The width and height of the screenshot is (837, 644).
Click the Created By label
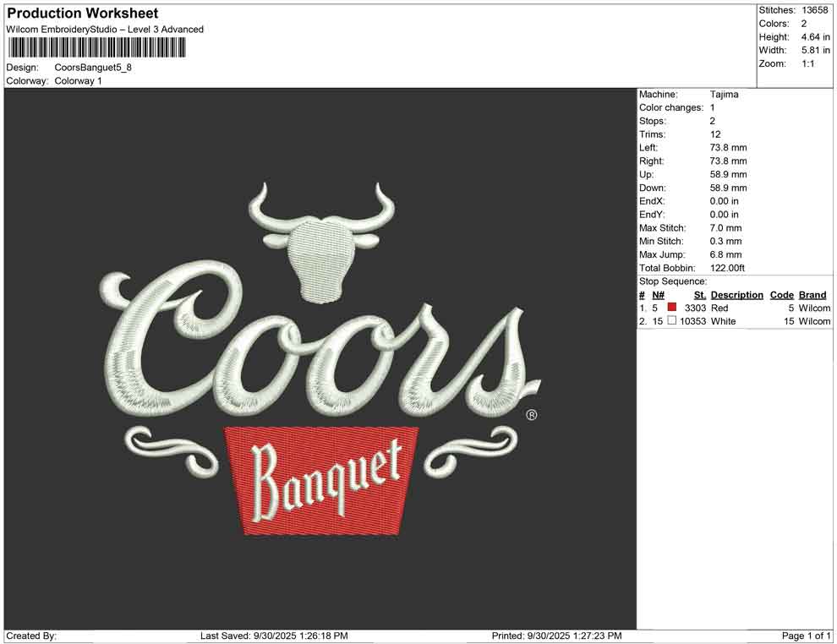tap(31, 636)
